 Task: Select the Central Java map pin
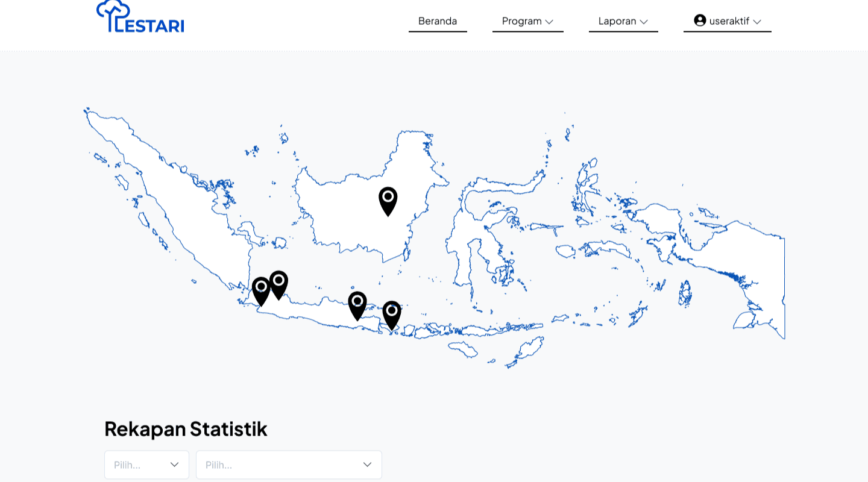[x=357, y=305]
